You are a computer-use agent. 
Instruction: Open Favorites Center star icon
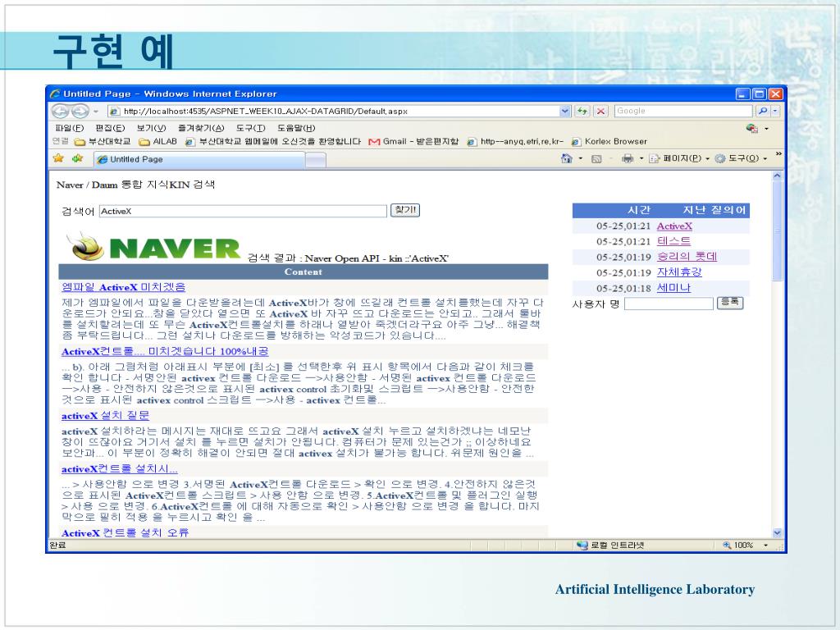pyautogui.click(x=58, y=158)
